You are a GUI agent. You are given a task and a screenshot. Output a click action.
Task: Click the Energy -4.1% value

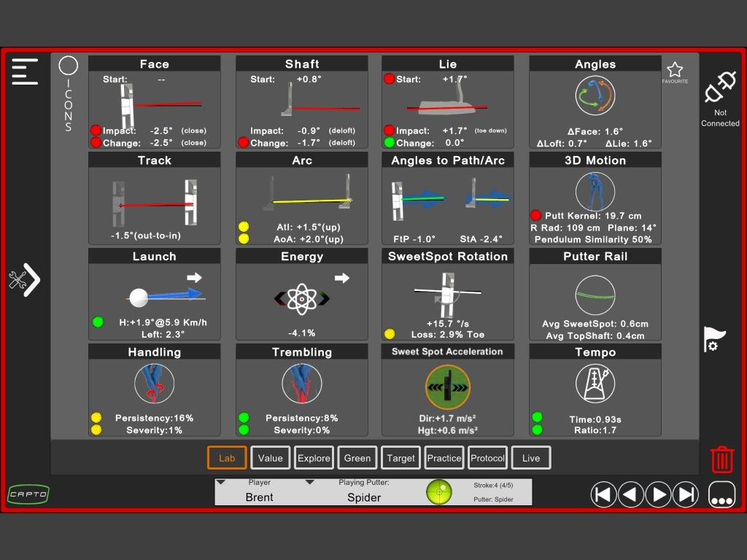[x=302, y=332]
